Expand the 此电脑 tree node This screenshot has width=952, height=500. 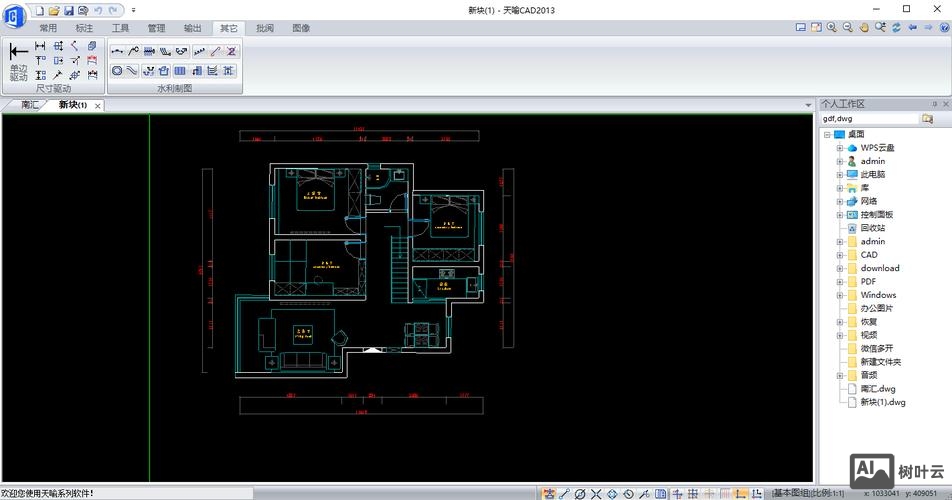tap(840, 175)
